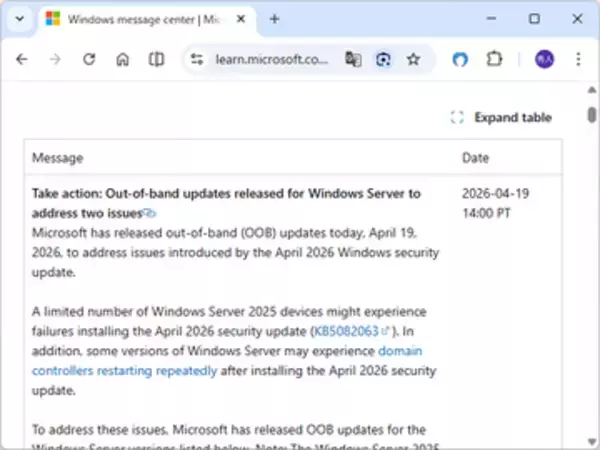Open a new browser tab
The image size is (600, 450).
[274, 19]
